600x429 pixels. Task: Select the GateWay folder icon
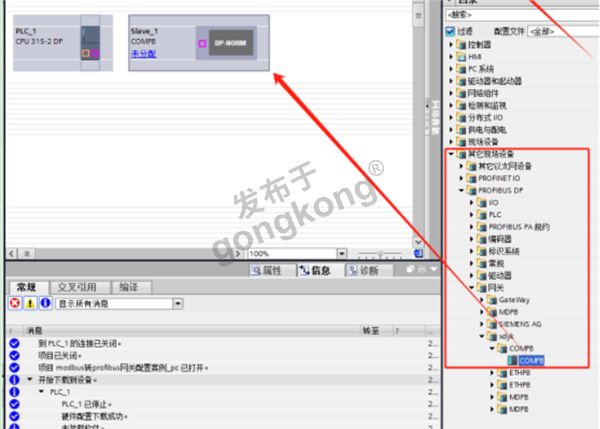[x=492, y=300]
